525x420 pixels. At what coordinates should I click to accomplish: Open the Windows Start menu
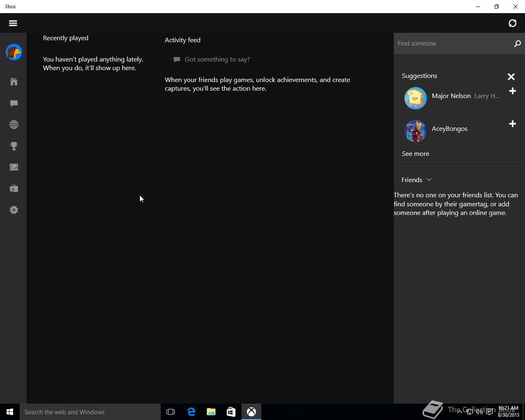click(10, 412)
